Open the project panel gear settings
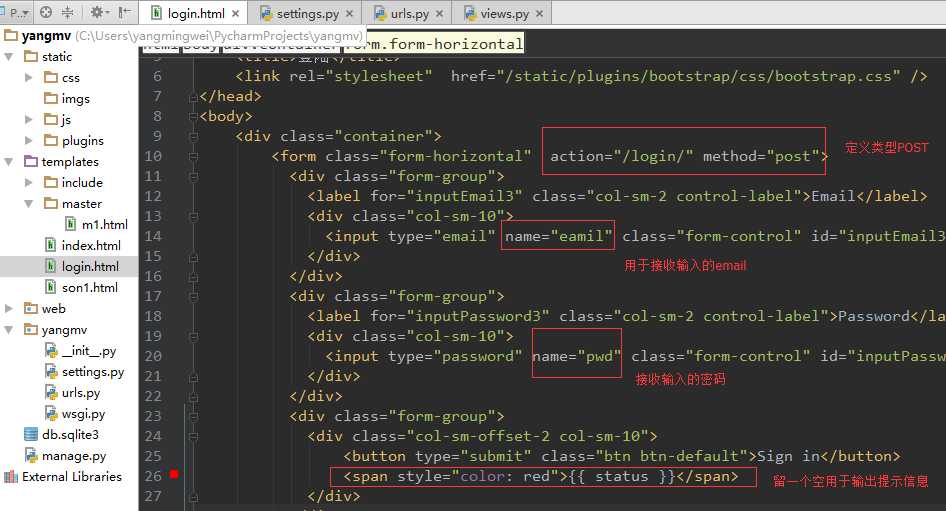Screen dimensions: 946x511 (99, 12)
